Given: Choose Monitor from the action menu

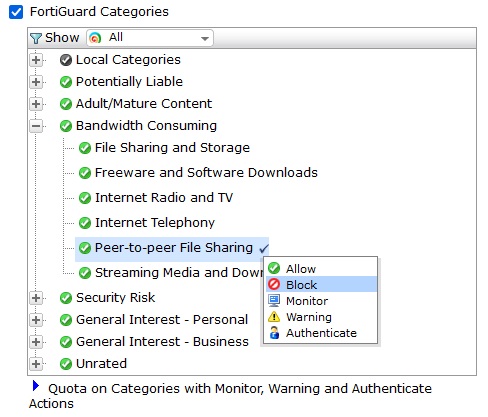Looking at the screenshot, I should tap(322, 301).
